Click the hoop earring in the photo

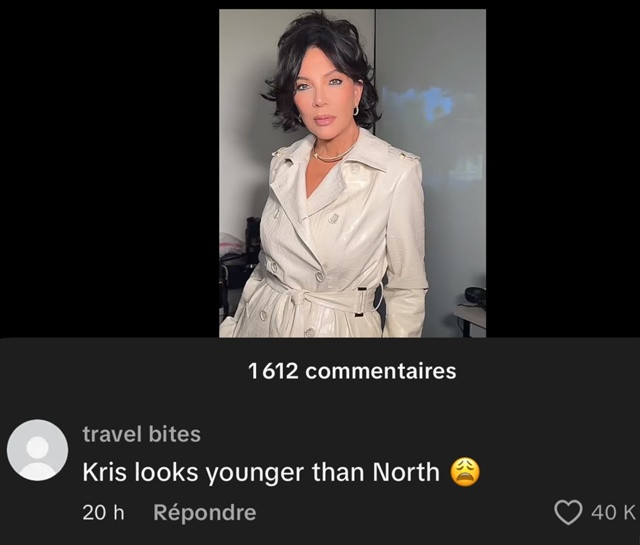click(356, 110)
